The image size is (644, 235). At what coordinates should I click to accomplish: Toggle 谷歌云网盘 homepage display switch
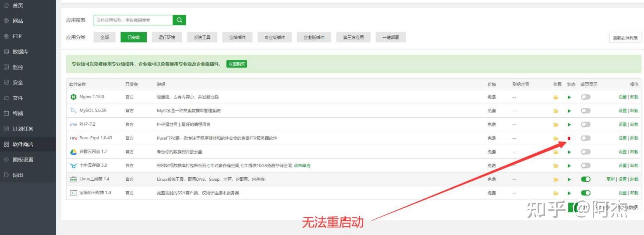tap(586, 152)
